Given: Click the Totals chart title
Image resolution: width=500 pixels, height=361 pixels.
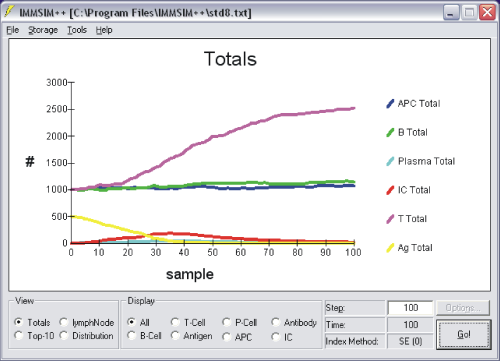Looking at the screenshot, I should point(230,59).
